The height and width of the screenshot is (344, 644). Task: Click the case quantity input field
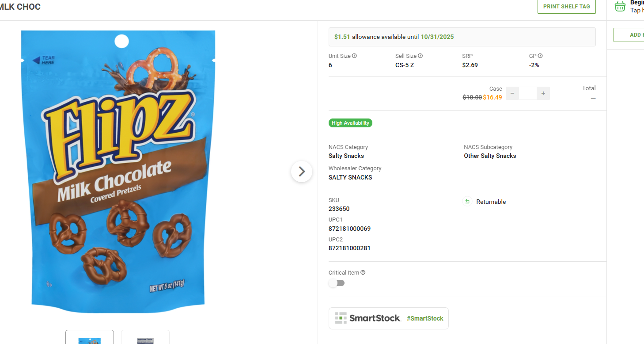coord(528,93)
